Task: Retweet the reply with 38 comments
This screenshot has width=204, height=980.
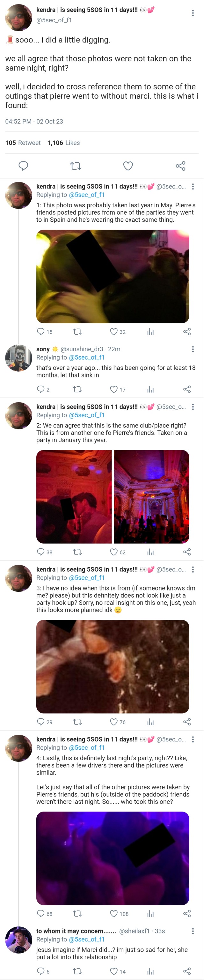Action: point(77,552)
